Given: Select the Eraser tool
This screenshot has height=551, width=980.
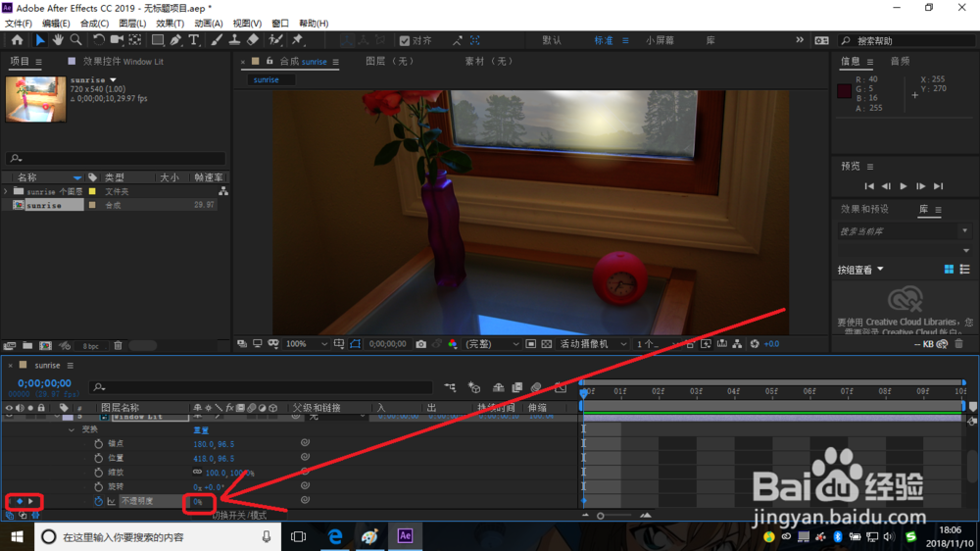Looking at the screenshot, I should coord(253,40).
